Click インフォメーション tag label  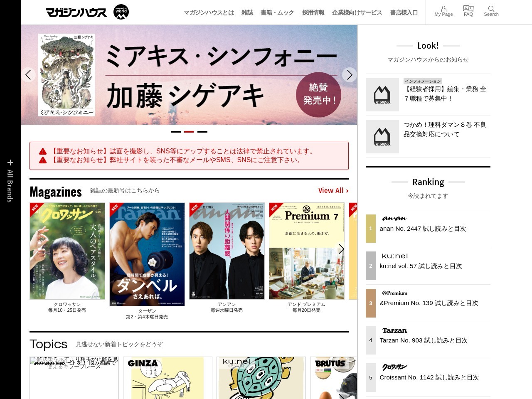click(423, 81)
